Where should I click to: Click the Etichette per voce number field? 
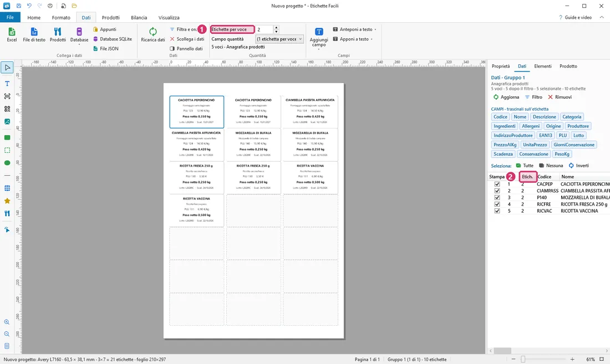point(265,29)
